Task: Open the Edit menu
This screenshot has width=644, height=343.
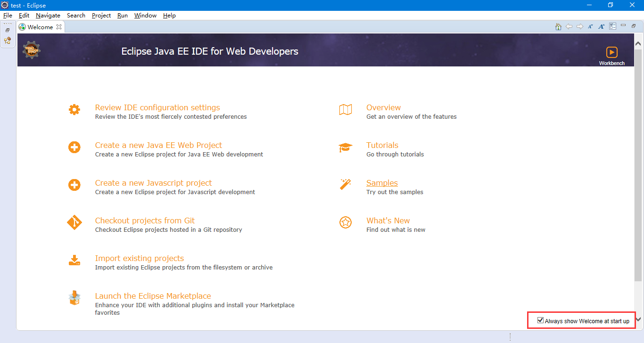Action: [24, 16]
